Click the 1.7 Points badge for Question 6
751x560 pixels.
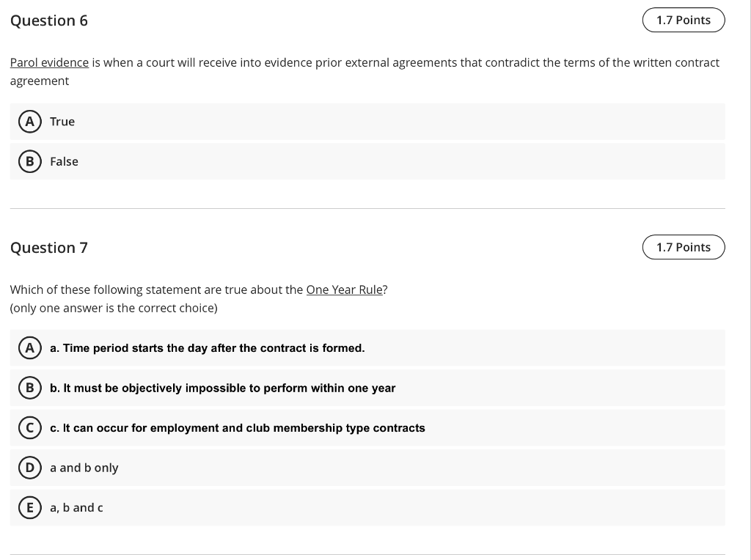click(x=684, y=20)
